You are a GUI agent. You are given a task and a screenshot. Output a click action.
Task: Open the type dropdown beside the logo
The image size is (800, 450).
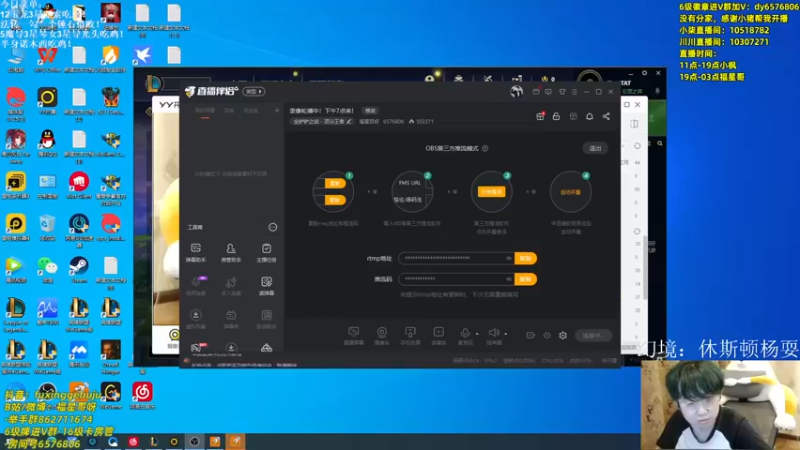click(x=254, y=91)
